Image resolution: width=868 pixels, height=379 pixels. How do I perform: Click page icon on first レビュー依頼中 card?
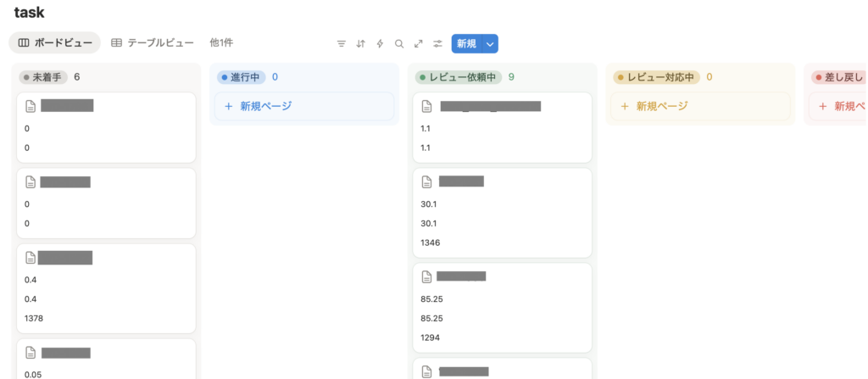(x=427, y=106)
